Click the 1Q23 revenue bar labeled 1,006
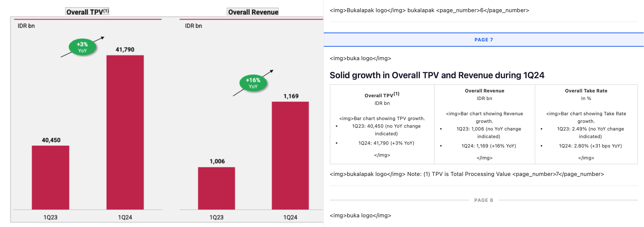 coord(216,188)
